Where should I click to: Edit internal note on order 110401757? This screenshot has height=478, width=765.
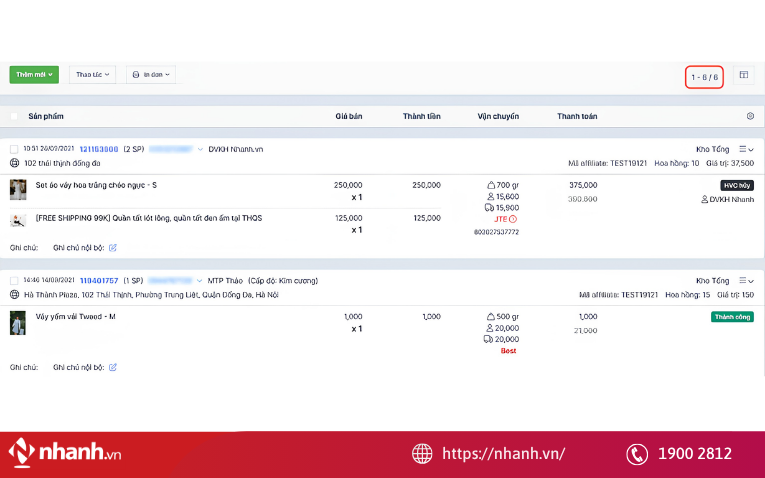pos(113,367)
